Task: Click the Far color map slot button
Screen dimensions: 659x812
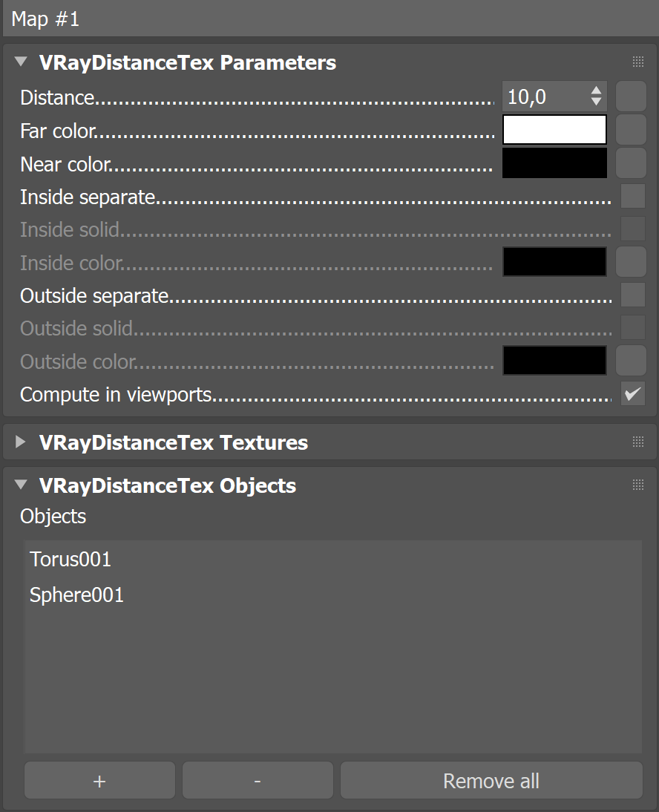Action: 631,129
